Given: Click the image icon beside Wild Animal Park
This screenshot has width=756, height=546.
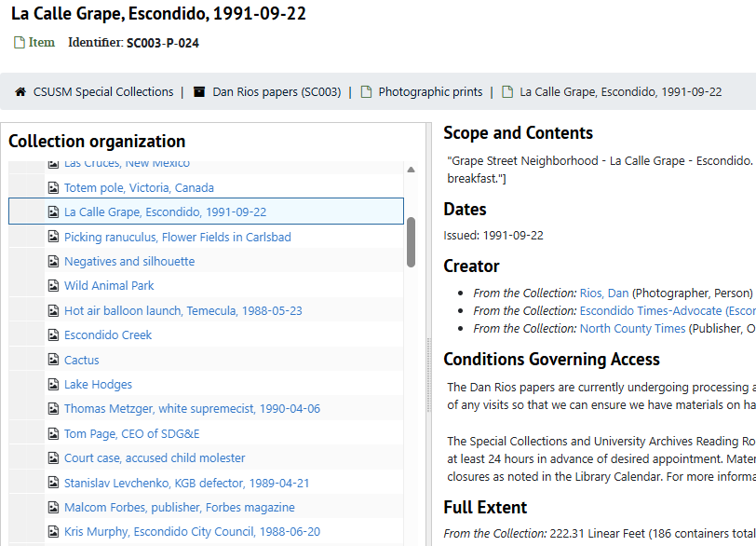Looking at the screenshot, I should [x=53, y=285].
